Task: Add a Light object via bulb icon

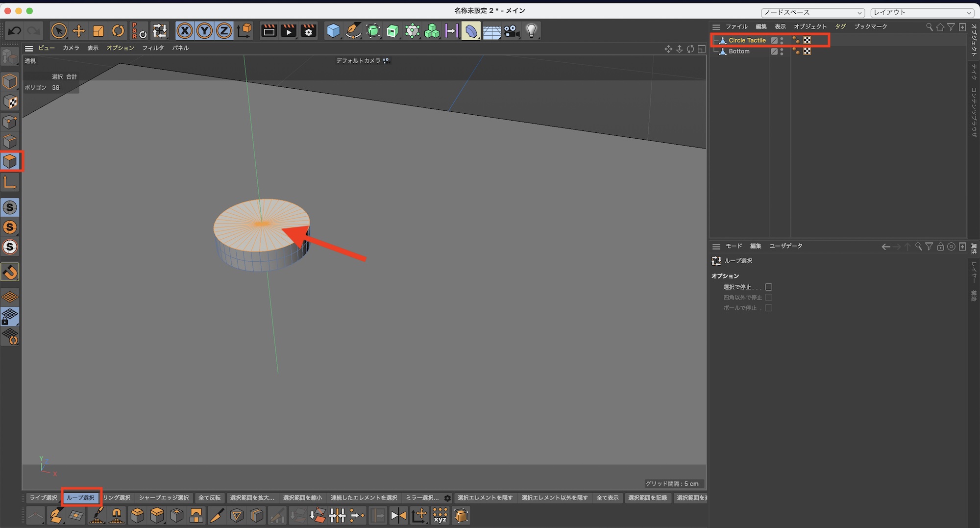Action: [531, 31]
